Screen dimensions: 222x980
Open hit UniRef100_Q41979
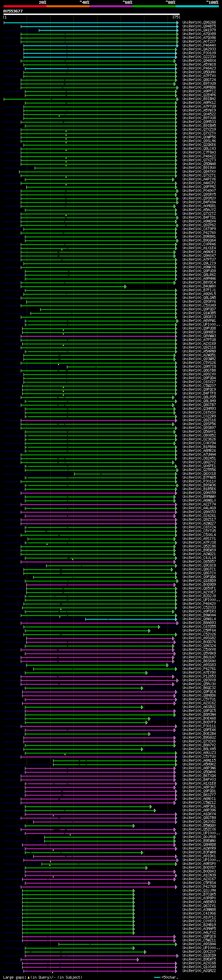[x=199, y=30]
